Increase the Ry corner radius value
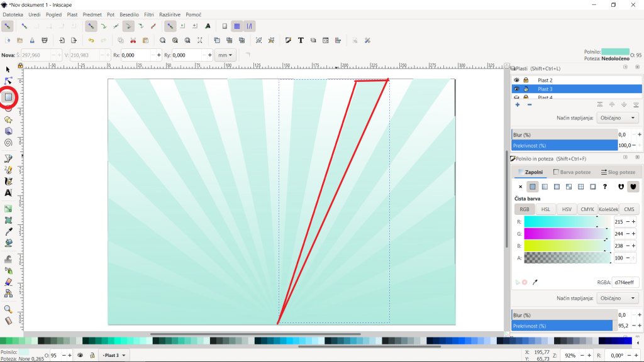The width and height of the screenshot is (644, 362). click(210, 55)
